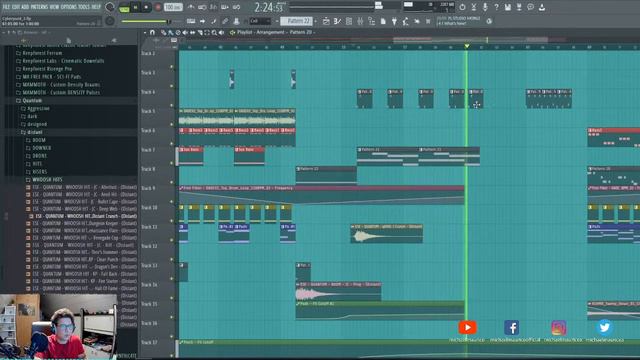Toggle mute dot on Track 16
Screen dimensions: 640x360
172,336
